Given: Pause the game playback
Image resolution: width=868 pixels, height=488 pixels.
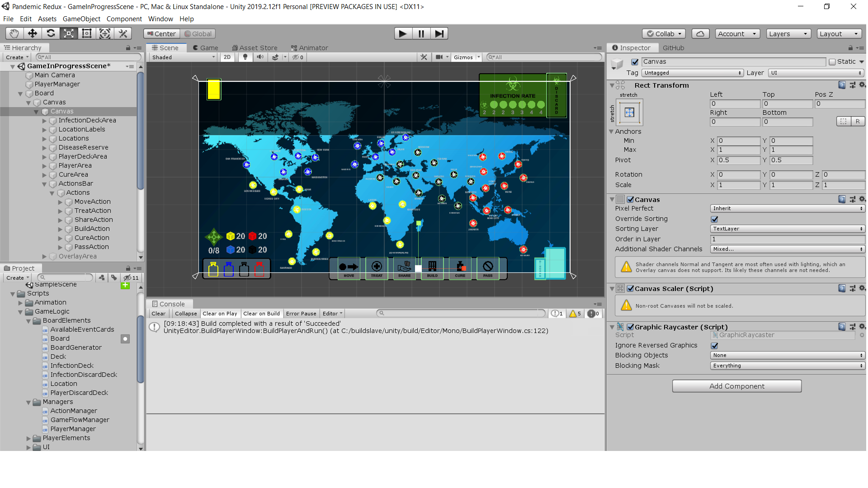Looking at the screenshot, I should [421, 33].
